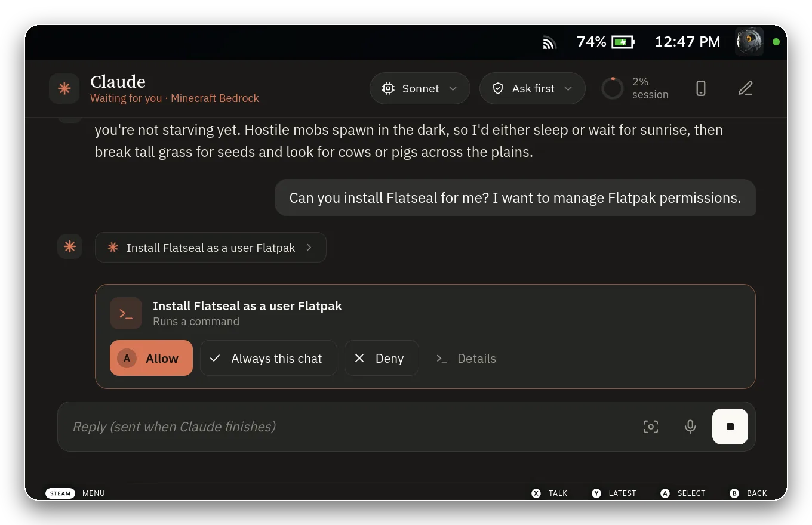812x525 pixels.
Task: Click the Claude avatar beside the step chip
Action: [70, 246]
